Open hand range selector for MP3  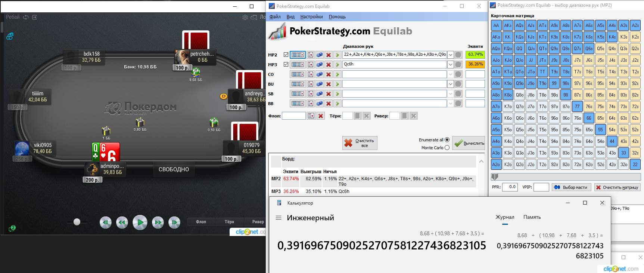point(298,65)
